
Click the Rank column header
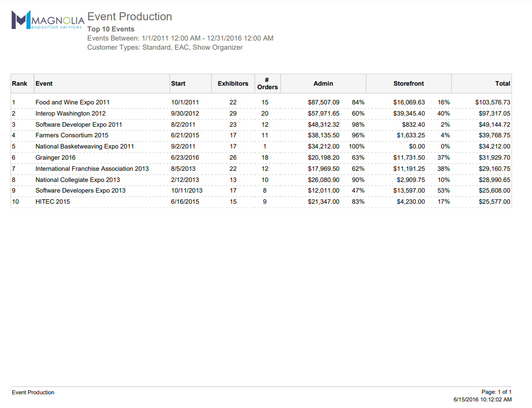pos(20,84)
